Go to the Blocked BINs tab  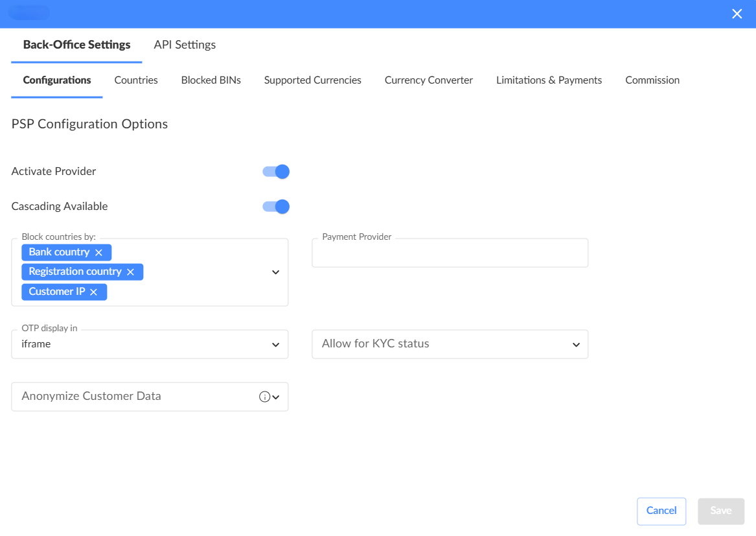[x=211, y=80]
